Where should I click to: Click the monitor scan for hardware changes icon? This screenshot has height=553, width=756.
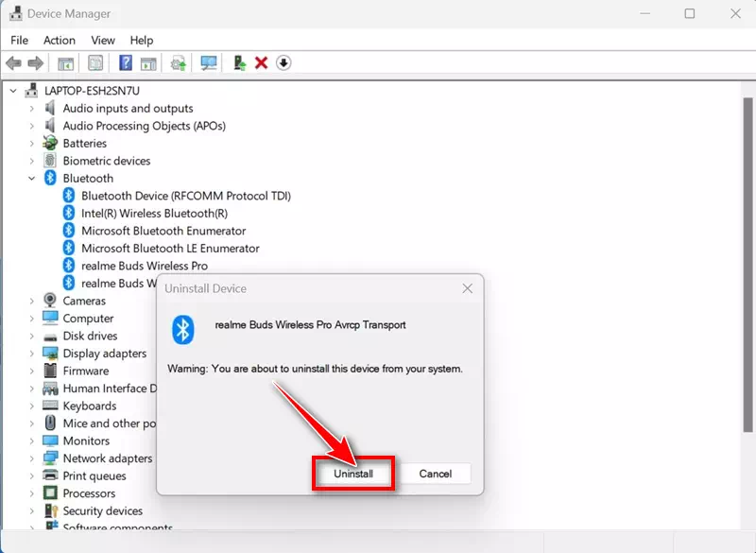pos(208,63)
